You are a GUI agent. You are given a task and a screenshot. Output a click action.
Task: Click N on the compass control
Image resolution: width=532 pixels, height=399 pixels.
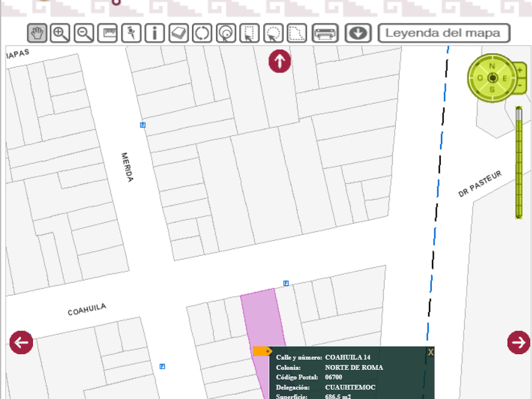492,66
